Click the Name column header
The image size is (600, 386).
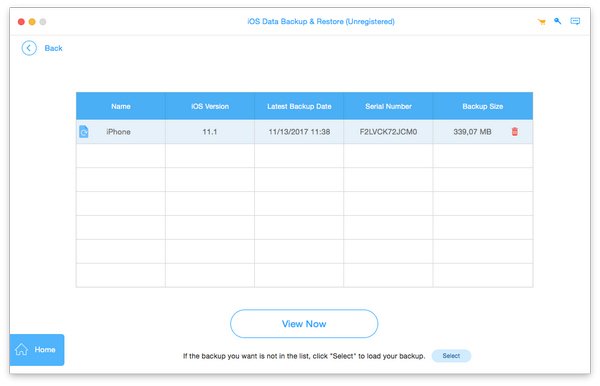(121, 106)
